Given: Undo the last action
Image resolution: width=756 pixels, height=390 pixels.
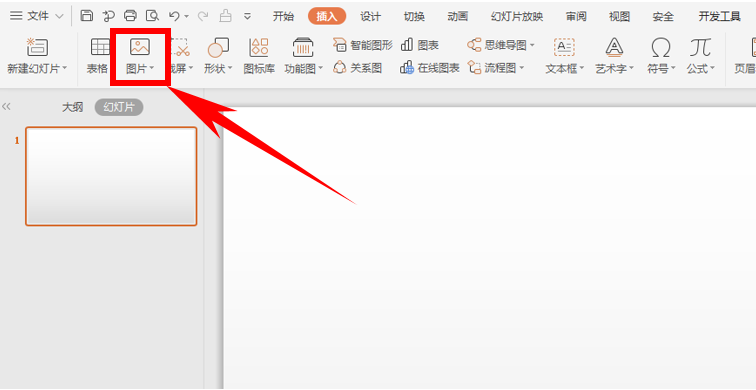Looking at the screenshot, I should point(174,16).
